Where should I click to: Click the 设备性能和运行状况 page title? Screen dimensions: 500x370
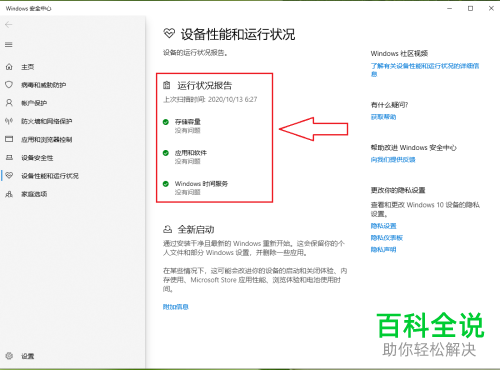238,34
